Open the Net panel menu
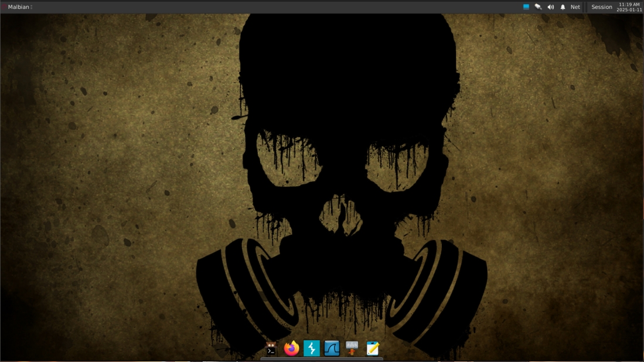The height and width of the screenshot is (362, 644). [x=575, y=7]
